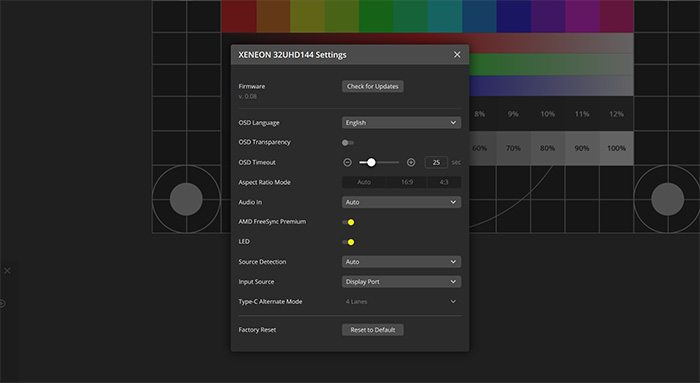
Task: Click the 70% grayscale patch
Action: 513,148
